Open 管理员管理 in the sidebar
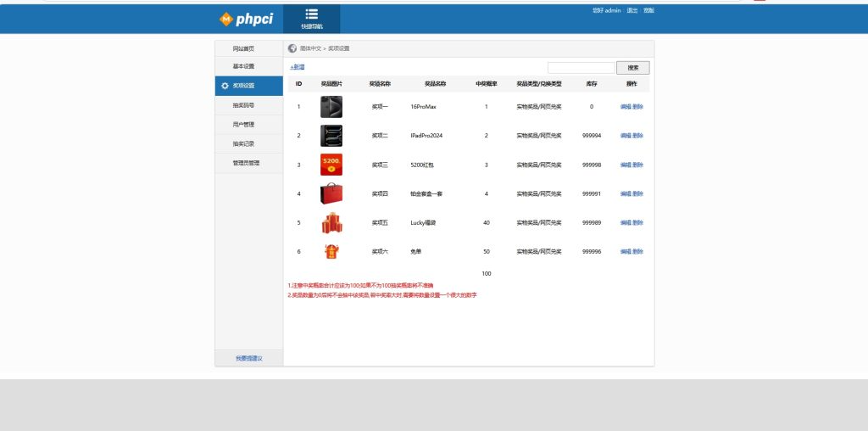 click(246, 162)
